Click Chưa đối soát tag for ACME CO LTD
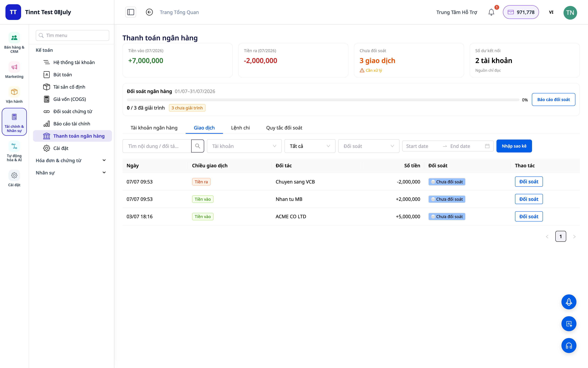 pyautogui.click(x=447, y=217)
